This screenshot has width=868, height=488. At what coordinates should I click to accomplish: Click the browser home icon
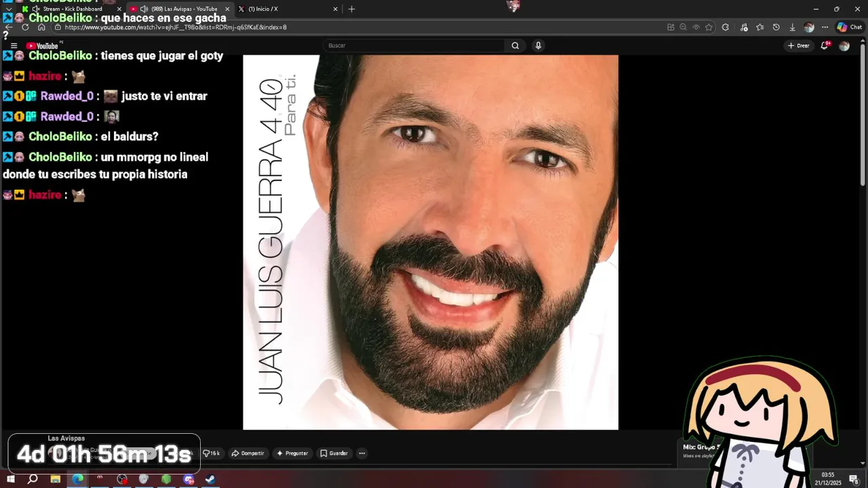point(41,27)
